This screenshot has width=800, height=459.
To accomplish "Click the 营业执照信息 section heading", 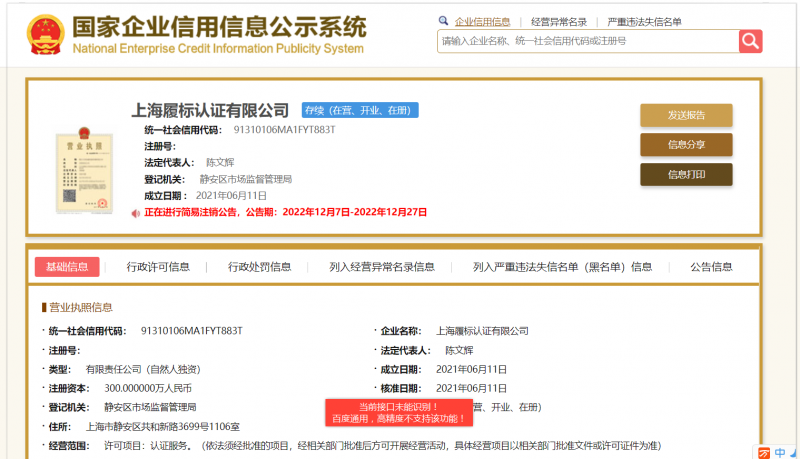I will 81,307.
